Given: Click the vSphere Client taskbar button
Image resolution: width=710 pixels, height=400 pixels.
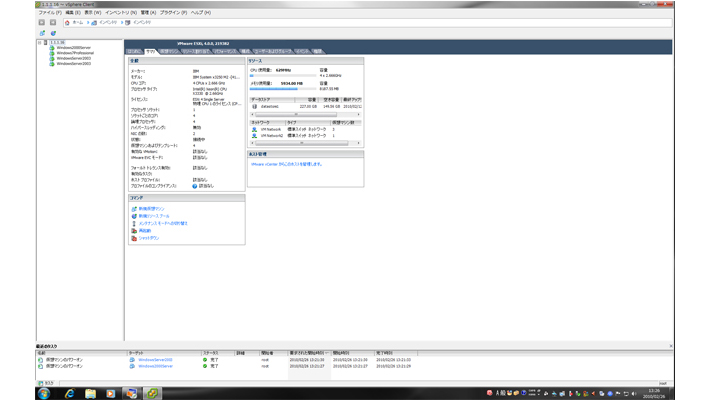Looking at the screenshot, I should click(x=152, y=393).
